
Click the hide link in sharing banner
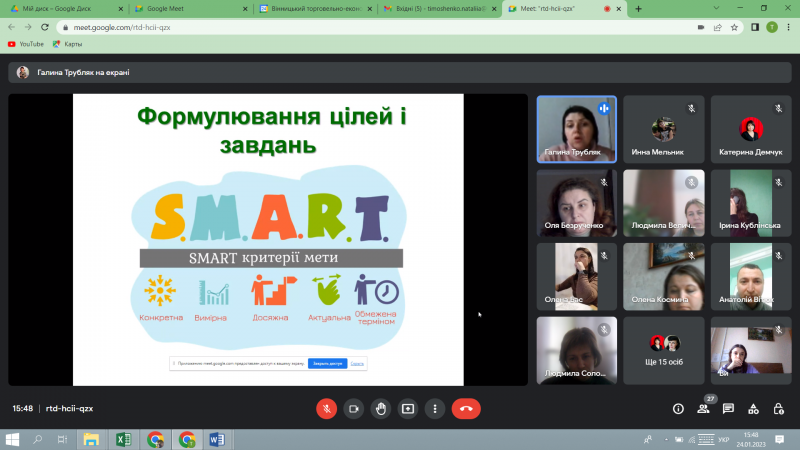pos(357,363)
